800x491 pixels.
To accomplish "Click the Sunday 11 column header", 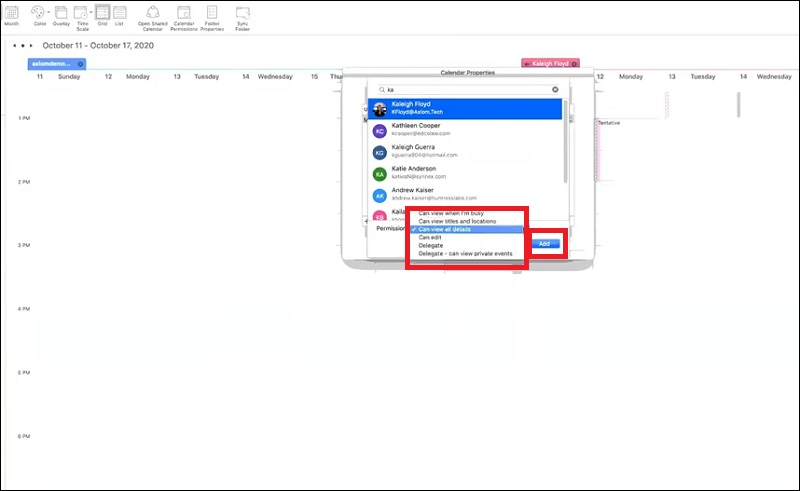I will [x=58, y=77].
